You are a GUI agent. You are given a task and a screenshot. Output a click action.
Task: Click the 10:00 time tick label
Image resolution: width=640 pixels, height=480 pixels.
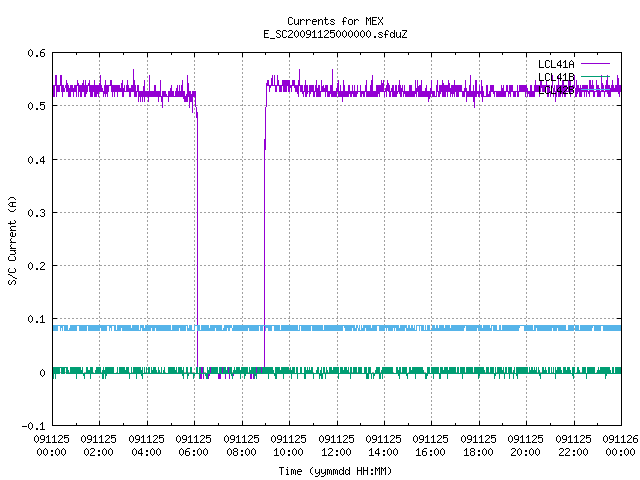(x=288, y=452)
